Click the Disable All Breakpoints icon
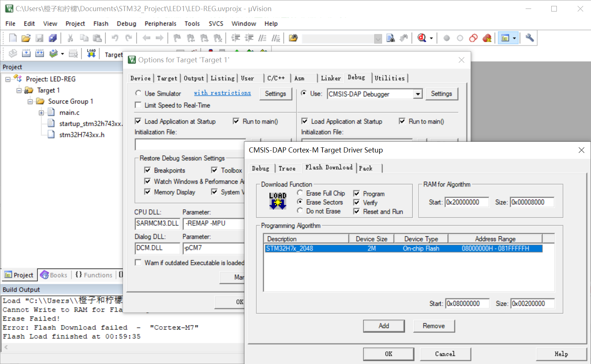The width and height of the screenshot is (591, 364). click(473, 38)
